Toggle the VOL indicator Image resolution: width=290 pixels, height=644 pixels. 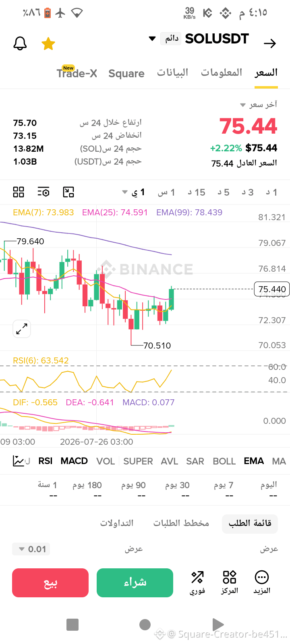tap(106, 461)
